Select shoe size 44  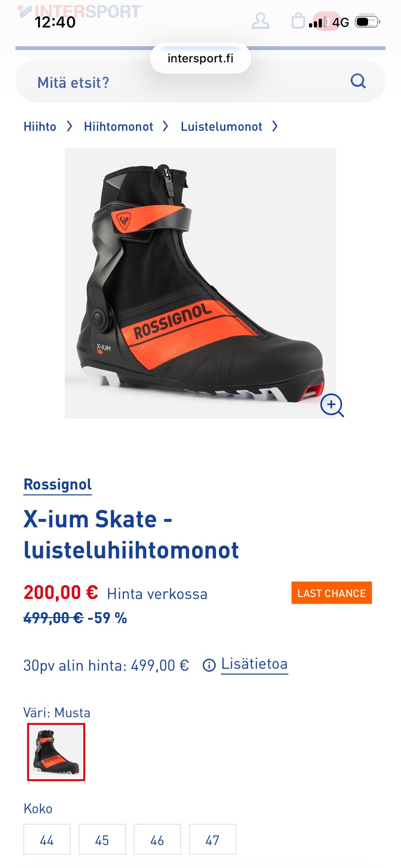[x=47, y=839]
